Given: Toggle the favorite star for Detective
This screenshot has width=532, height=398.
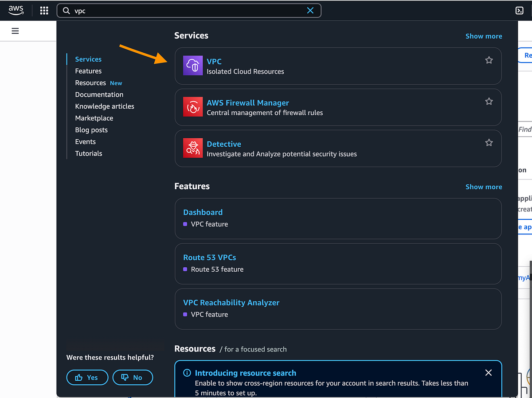Looking at the screenshot, I should (x=489, y=142).
